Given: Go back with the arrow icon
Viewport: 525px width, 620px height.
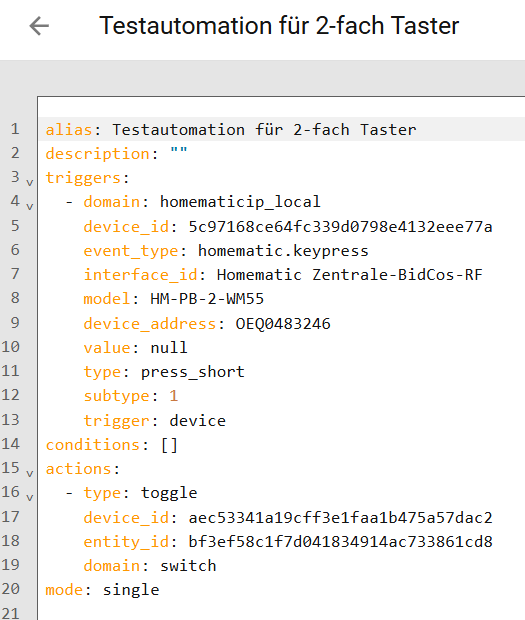Looking at the screenshot, I should [39, 26].
